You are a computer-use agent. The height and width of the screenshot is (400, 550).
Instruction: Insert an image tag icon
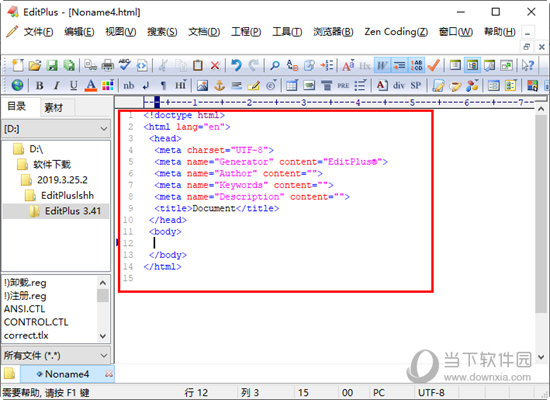coord(202,85)
